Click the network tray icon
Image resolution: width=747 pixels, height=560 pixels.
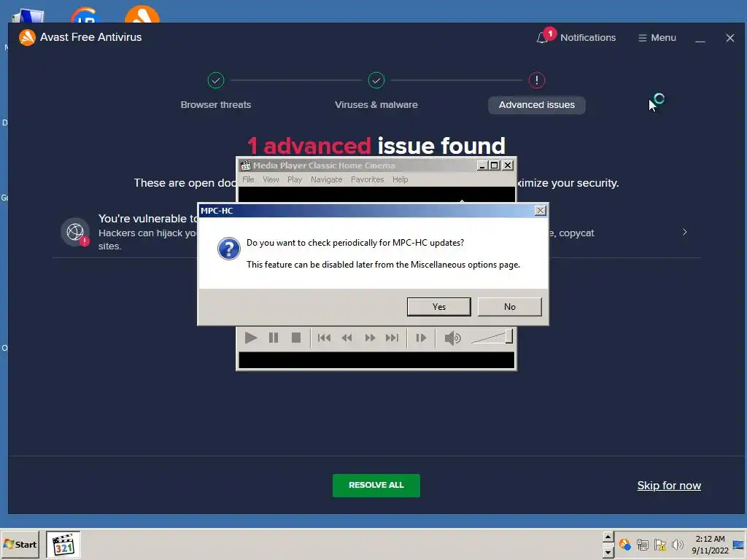[642, 544]
